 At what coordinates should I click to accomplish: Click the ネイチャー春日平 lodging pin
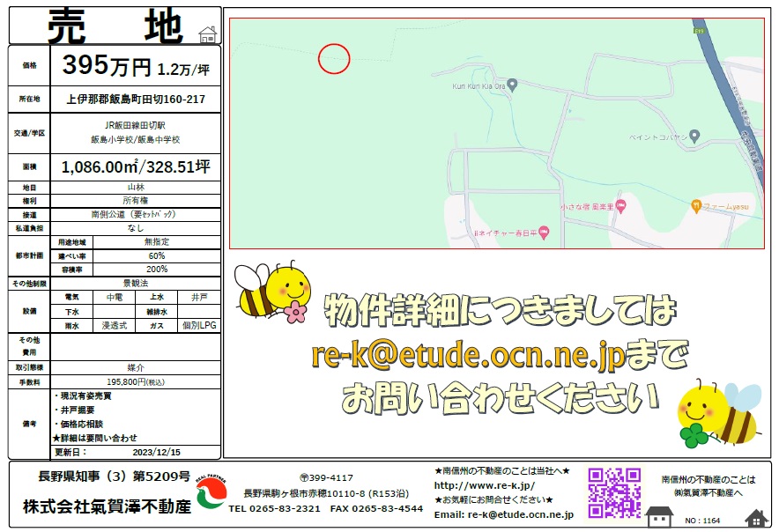(543, 233)
